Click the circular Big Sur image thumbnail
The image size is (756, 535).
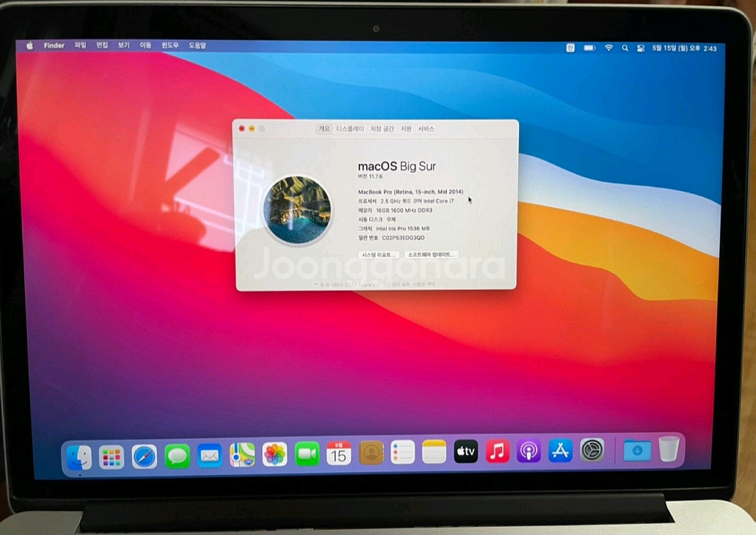[298, 210]
